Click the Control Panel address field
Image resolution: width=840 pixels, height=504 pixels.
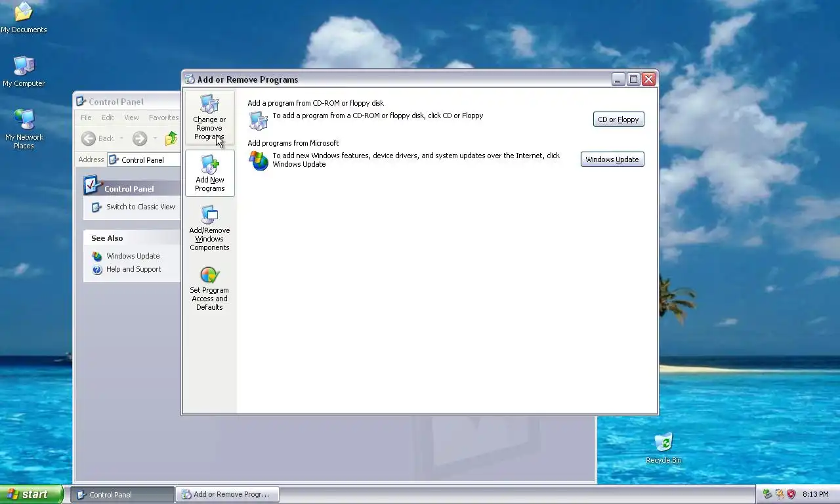pyautogui.click(x=144, y=159)
